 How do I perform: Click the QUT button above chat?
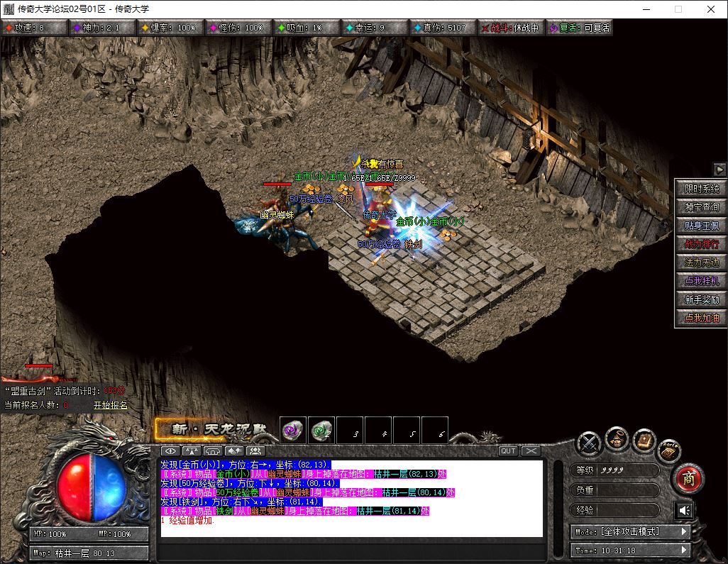click(x=508, y=450)
